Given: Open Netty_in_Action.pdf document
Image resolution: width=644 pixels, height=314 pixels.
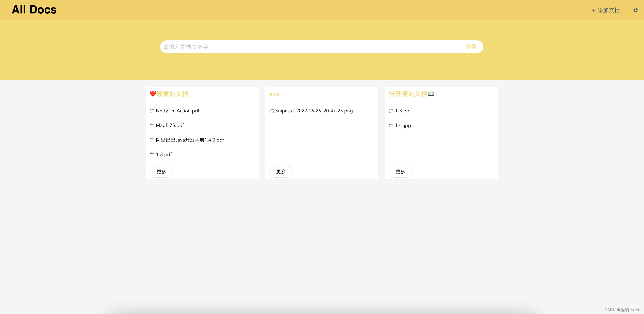Looking at the screenshot, I should tap(177, 111).
